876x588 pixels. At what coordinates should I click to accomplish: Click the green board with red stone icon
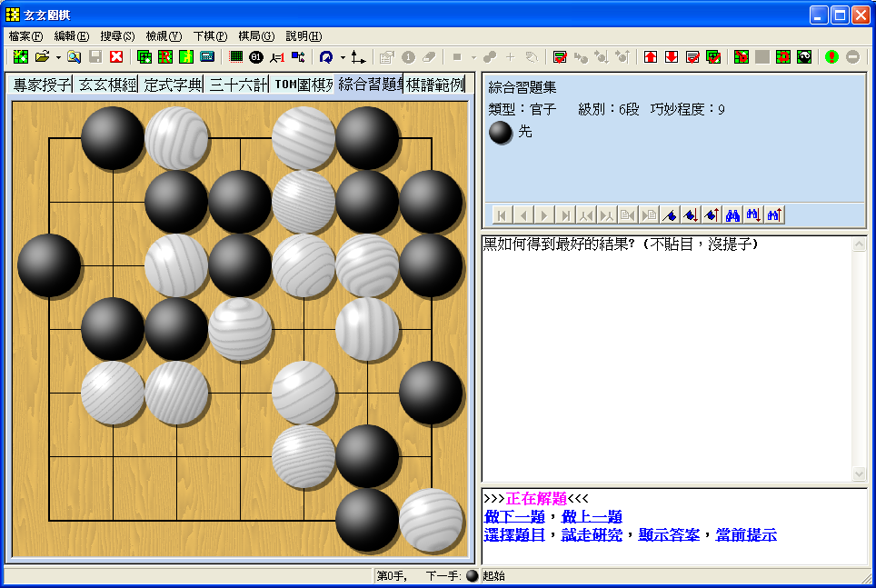point(742,57)
